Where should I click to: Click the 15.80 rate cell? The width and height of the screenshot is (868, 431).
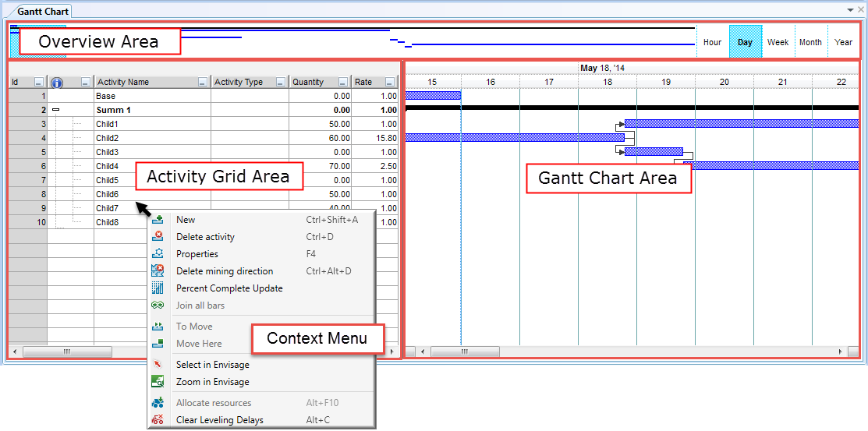[x=375, y=138]
